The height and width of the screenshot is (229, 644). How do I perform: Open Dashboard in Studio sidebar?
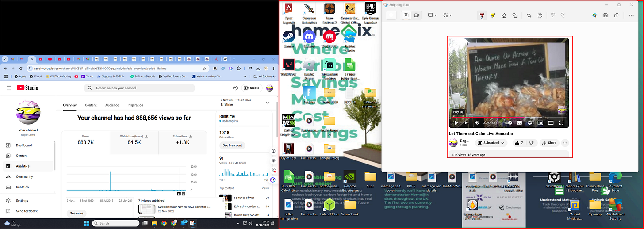pyautogui.click(x=24, y=145)
